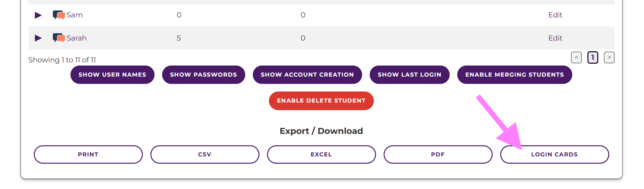Screen dimensions: 644x189
Task: Expand Sarah's row details arrow
Action: click(38, 38)
